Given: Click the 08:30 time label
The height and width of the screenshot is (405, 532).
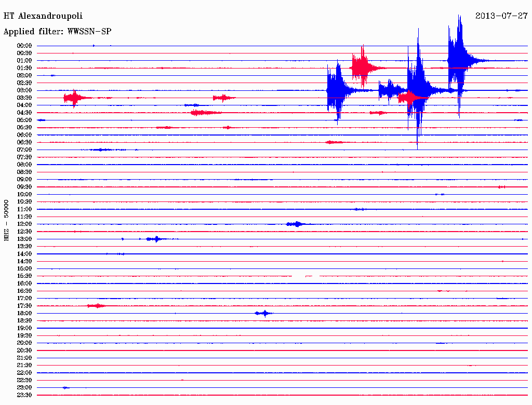Looking at the screenshot, I should click(24, 172).
